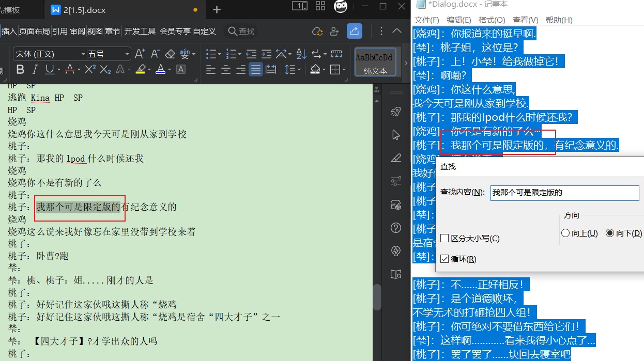Toggle italic formatting in WPS toolbar

point(35,69)
